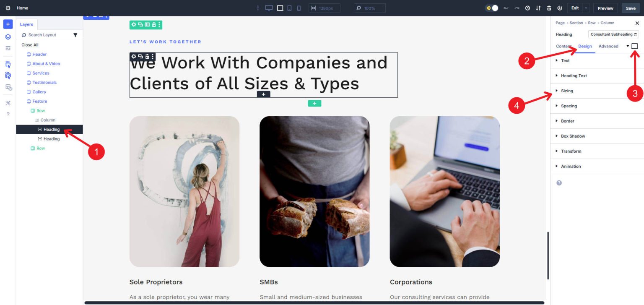Expand the Box Shadow settings section
The image size is (644, 305).
pos(572,136)
